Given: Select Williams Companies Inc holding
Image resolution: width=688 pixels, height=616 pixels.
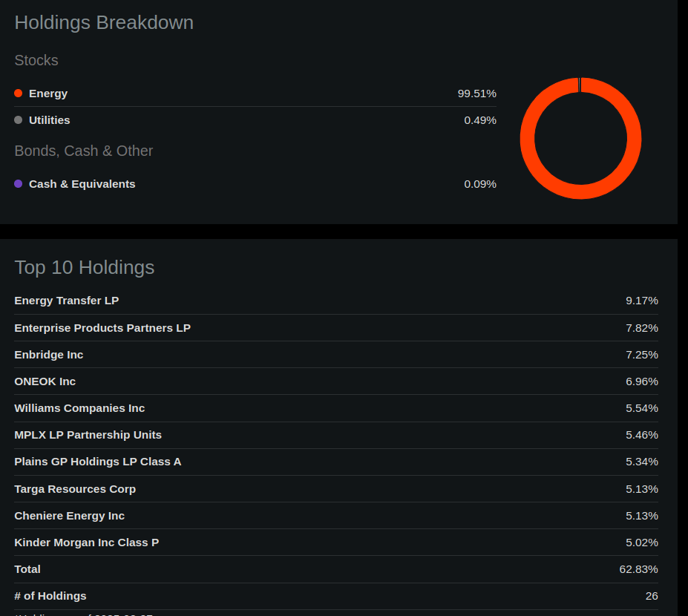Looking at the screenshot, I should click(x=79, y=408).
